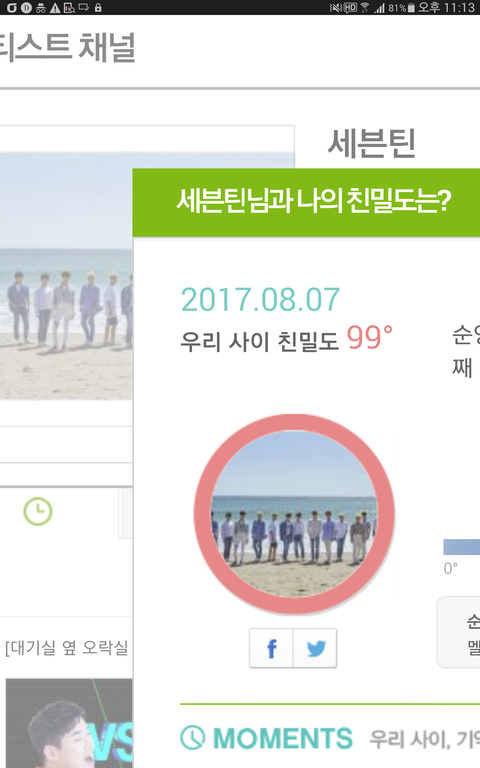
Task: Open the Seventeen group banner photo
Action: pos(66,275)
